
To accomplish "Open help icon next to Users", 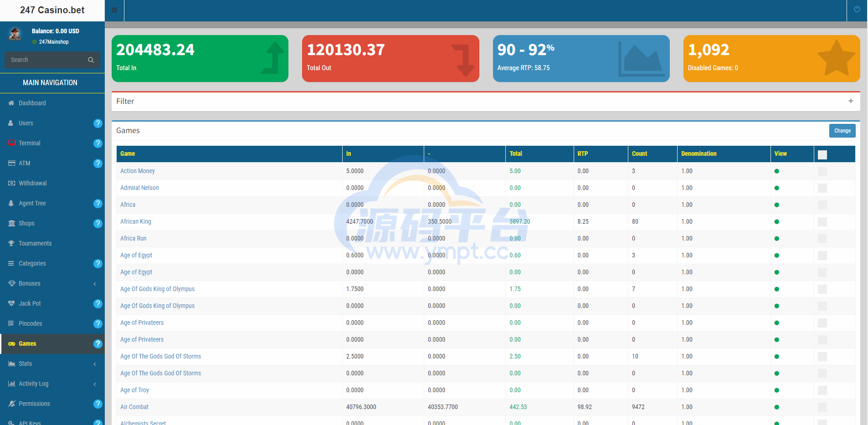I will point(98,123).
